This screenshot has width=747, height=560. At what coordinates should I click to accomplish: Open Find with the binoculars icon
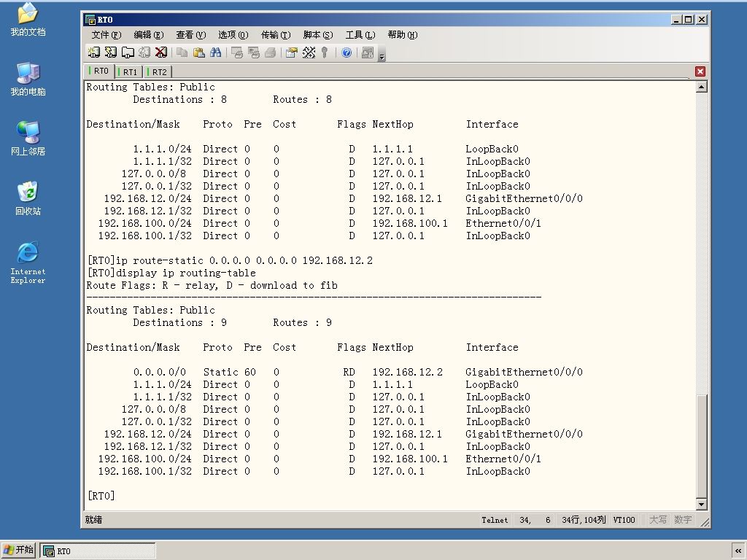(215, 52)
